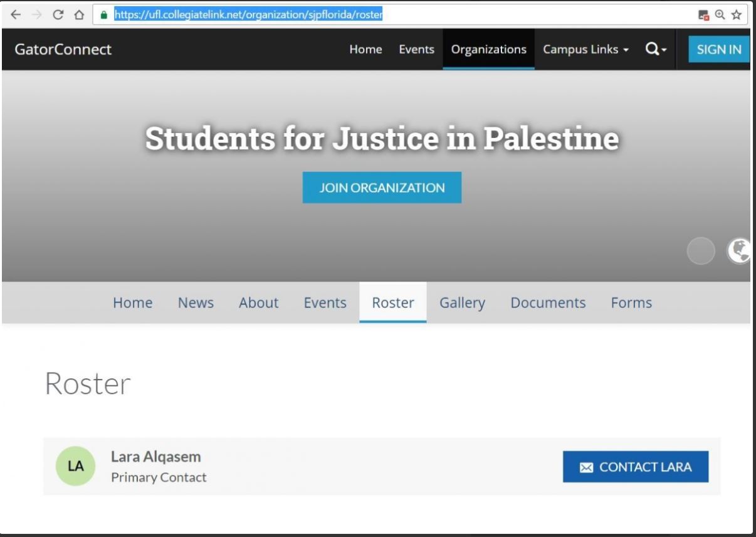This screenshot has width=756, height=537.
Task: Click the browser forward arrow
Action: 36,14
